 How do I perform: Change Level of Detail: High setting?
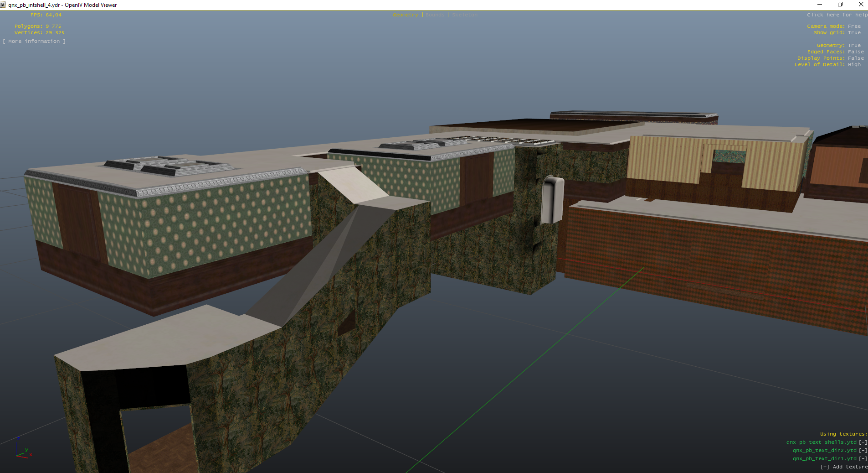tap(827, 65)
